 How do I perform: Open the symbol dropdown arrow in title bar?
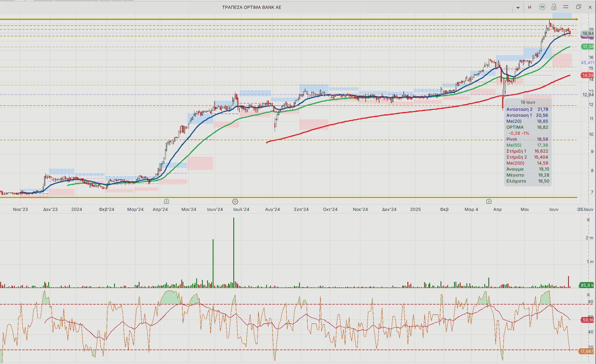[x=518, y=7]
